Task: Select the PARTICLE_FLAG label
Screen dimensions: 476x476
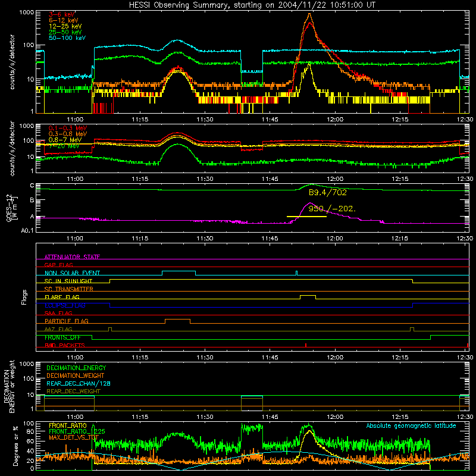Action: coord(67,321)
